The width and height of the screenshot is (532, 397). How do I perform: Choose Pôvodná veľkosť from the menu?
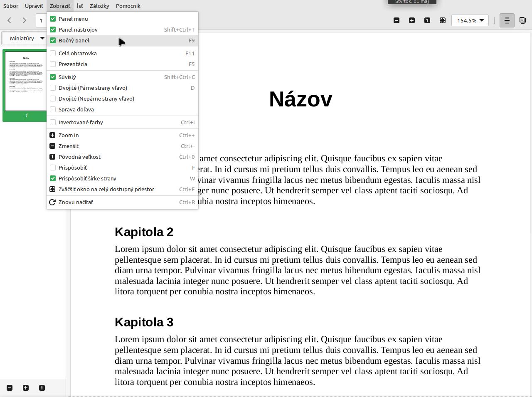pos(122,157)
